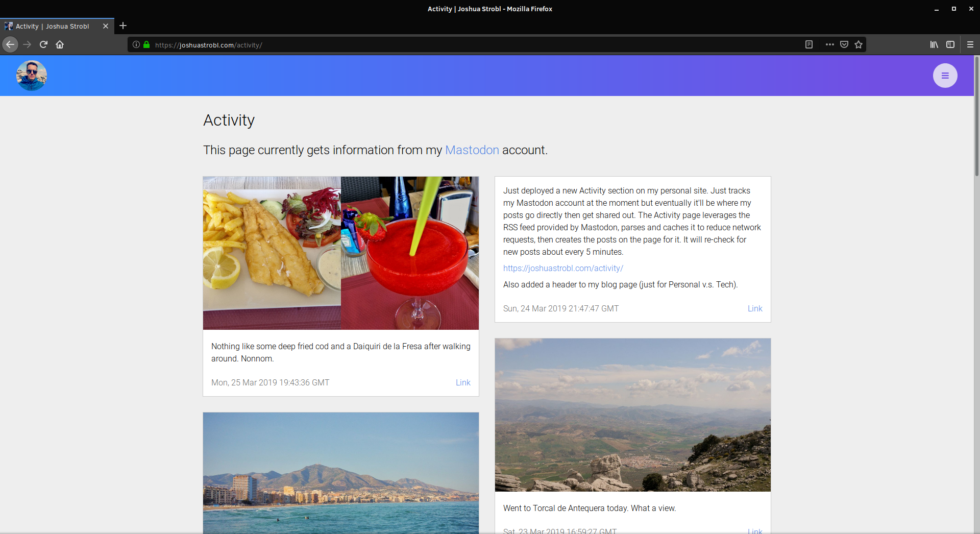Open Link for the Torcal de Antequera post
Image resolution: width=980 pixels, height=534 pixels.
[755, 530]
